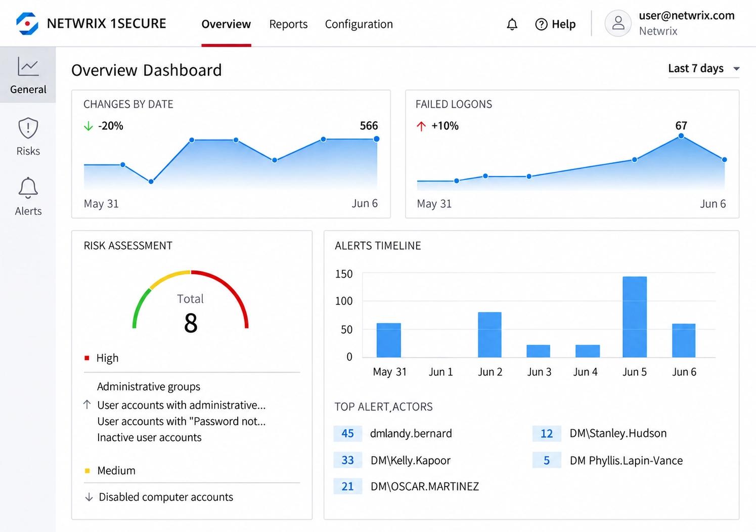
Task: Open the Configuration tab
Action: [359, 24]
